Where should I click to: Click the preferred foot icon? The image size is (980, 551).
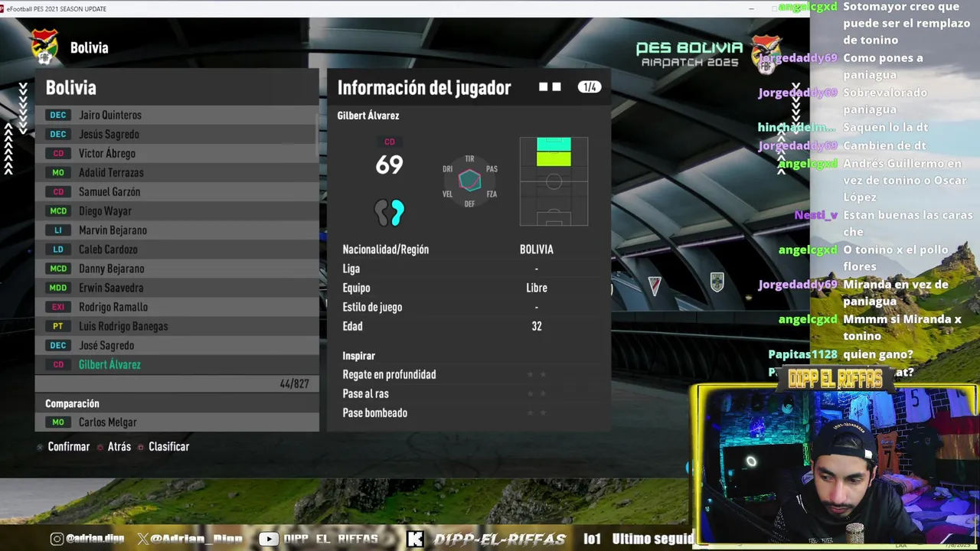click(389, 212)
